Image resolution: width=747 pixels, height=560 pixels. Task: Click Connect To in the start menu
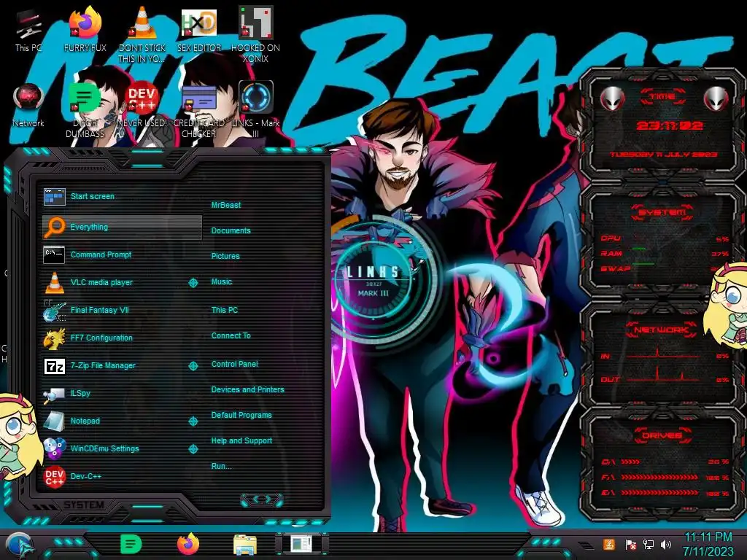(231, 335)
